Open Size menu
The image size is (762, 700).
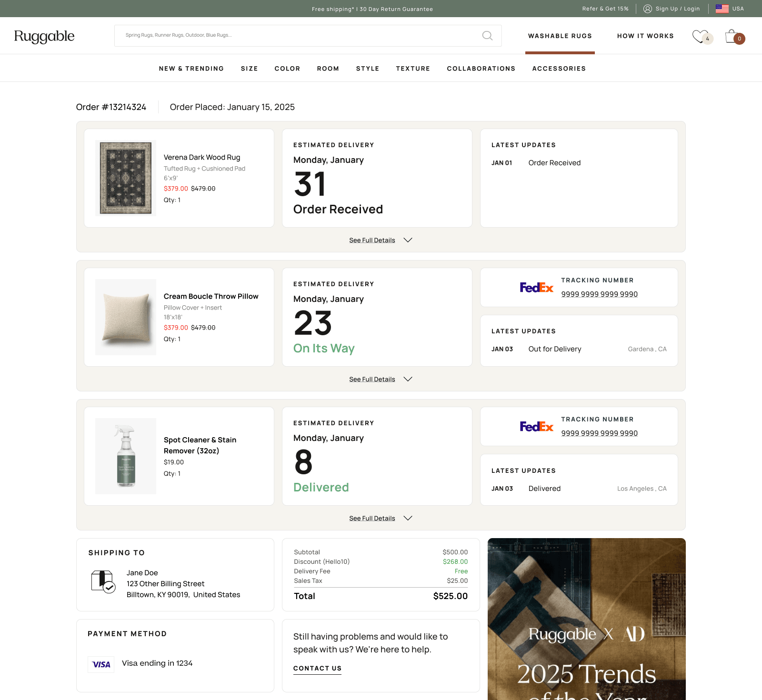click(x=249, y=69)
